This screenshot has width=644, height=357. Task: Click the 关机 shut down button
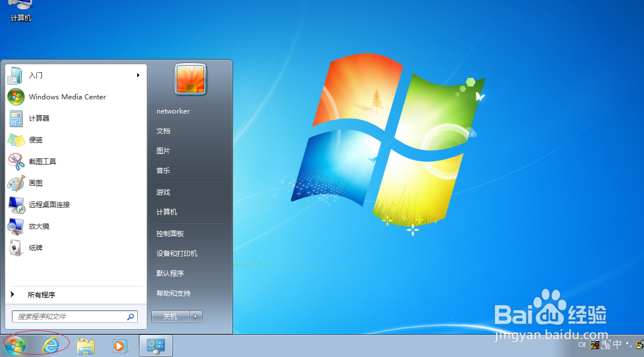point(171,317)
